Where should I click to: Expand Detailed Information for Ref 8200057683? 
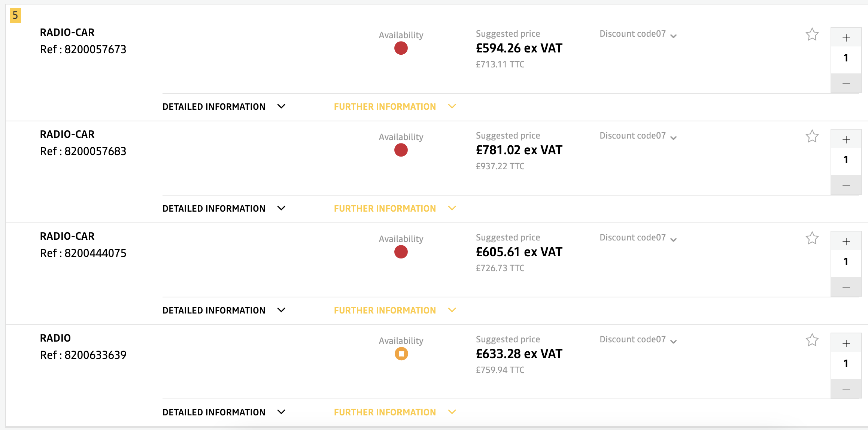pyautogui.click(x=224, y=209)
